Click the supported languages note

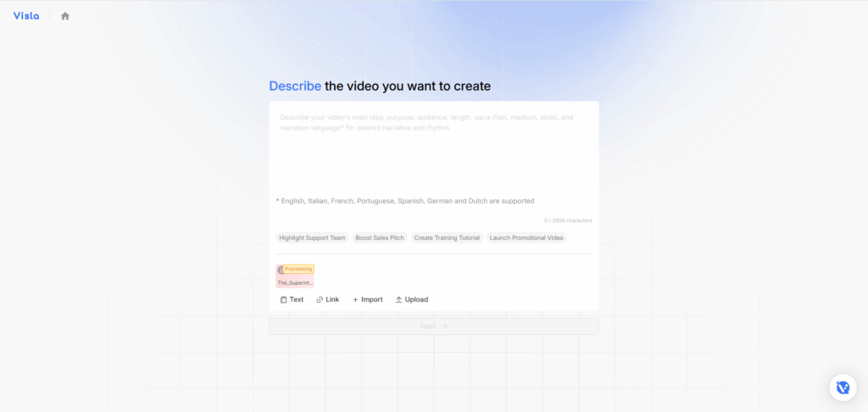405,201
